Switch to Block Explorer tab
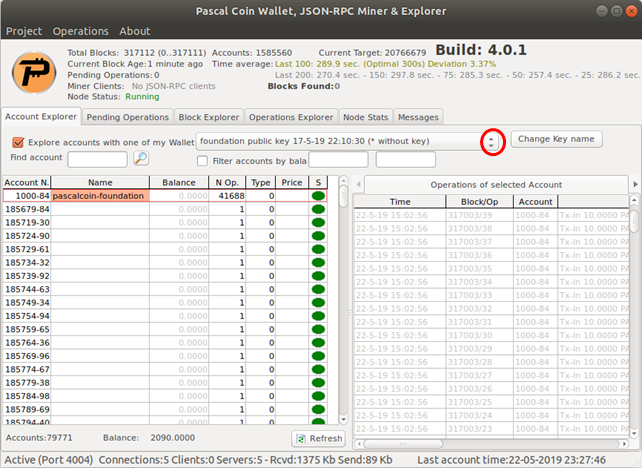Image resolution: width=643 pixels, height=469 pixels. 209,117
